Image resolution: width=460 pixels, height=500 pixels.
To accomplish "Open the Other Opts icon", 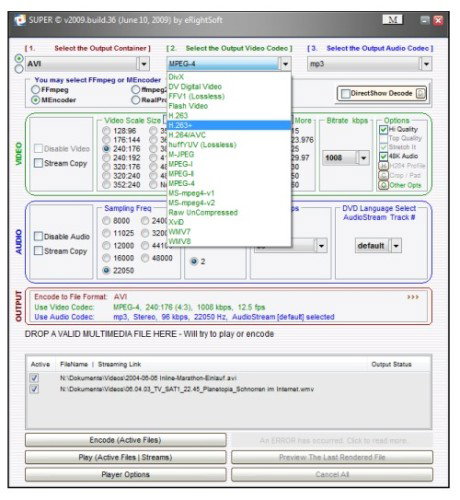I will coord(383,185).
